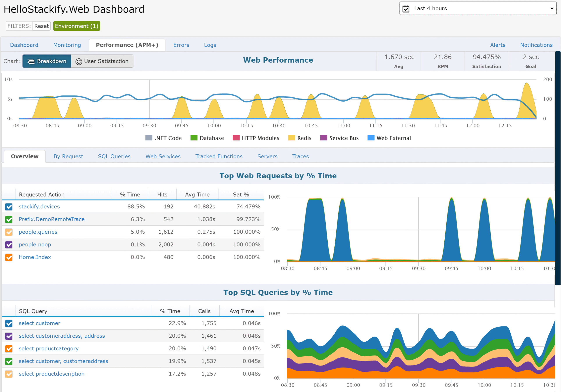The width and height of the screenshot is (561, 392).
Task: Toggle the people.noop purple checkbox
Action: 9,244
